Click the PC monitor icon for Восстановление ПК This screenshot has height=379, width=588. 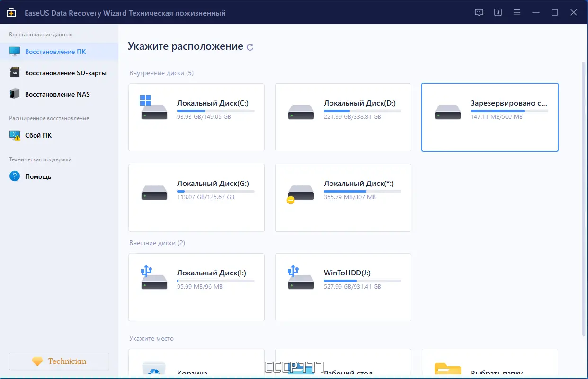pyautogui.click(x=15, y=52)
